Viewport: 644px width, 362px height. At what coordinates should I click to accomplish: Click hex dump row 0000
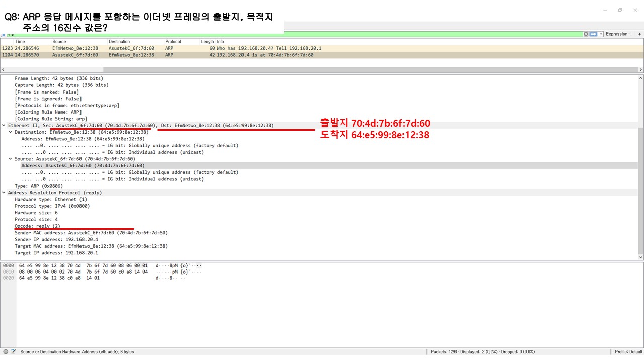point(102,265)
